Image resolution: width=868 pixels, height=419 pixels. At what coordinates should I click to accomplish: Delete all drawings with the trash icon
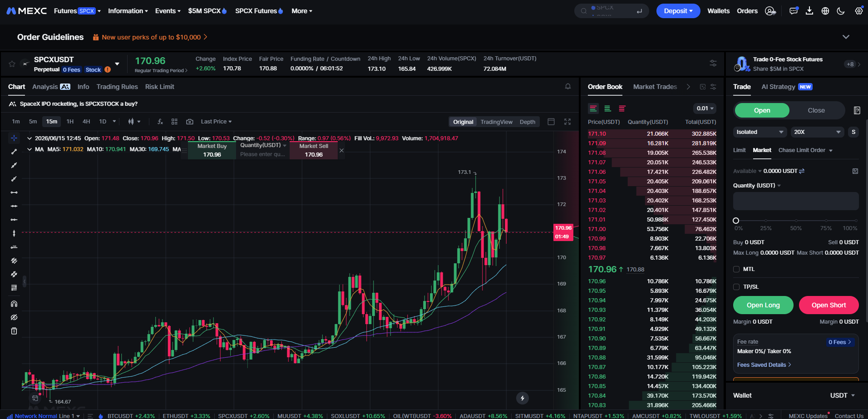coord(14,331)
